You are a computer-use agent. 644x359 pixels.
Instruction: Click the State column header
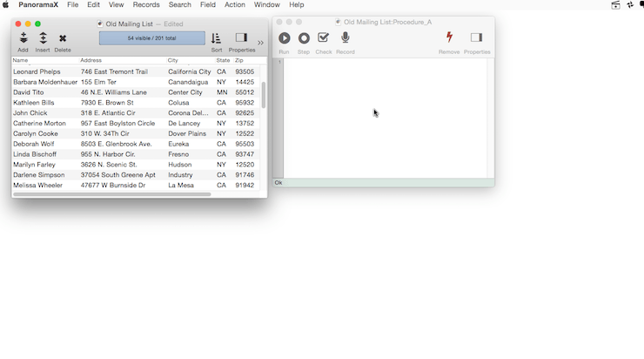tap(223, 60)
